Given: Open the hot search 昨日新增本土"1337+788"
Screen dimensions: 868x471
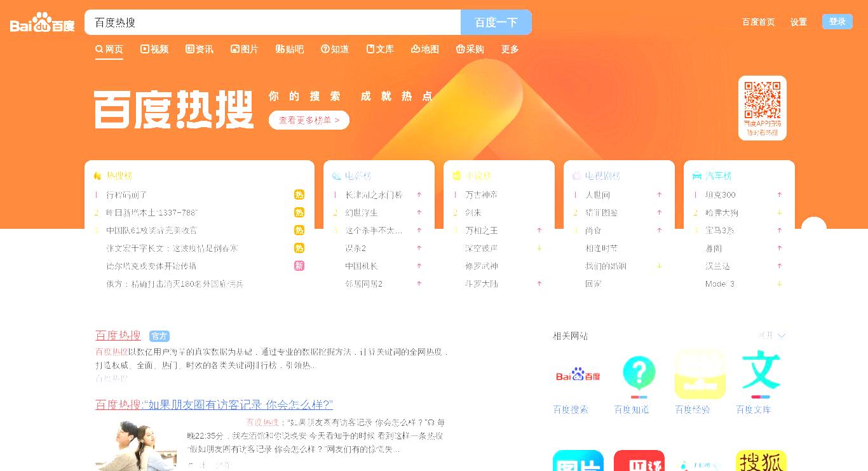Looking at the screenshot, I should tap(152, 212).
